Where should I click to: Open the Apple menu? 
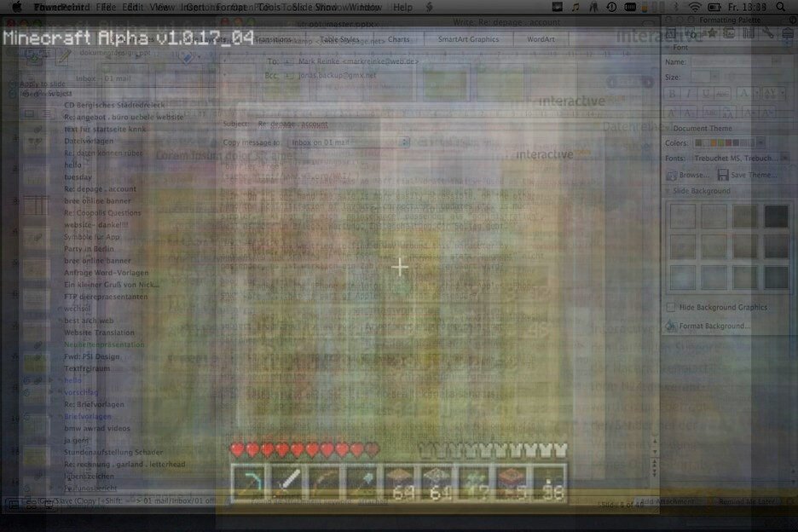(x=17, y=7)
